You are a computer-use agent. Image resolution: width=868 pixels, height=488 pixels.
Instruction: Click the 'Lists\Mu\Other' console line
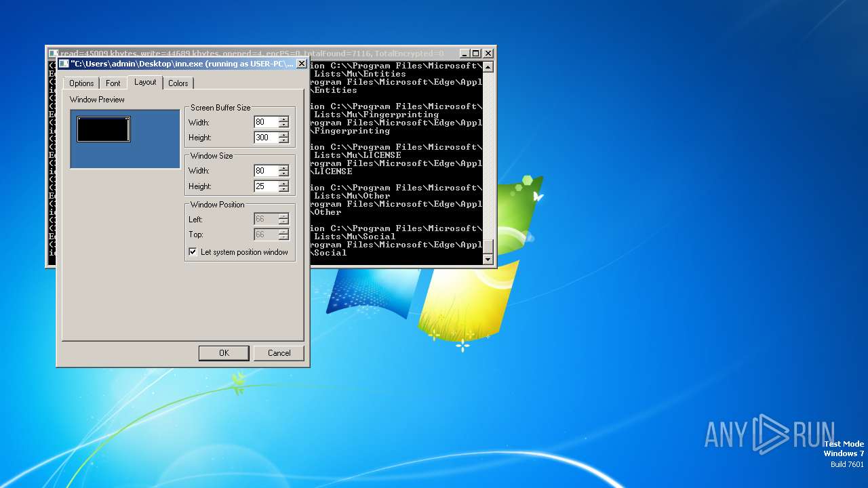[352, 196]
